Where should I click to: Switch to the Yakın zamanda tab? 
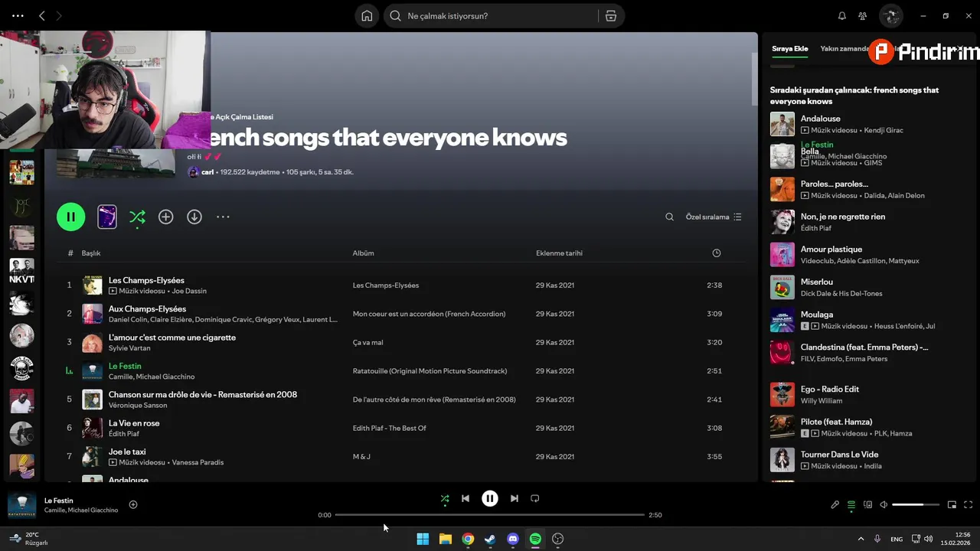pos(844,48)
